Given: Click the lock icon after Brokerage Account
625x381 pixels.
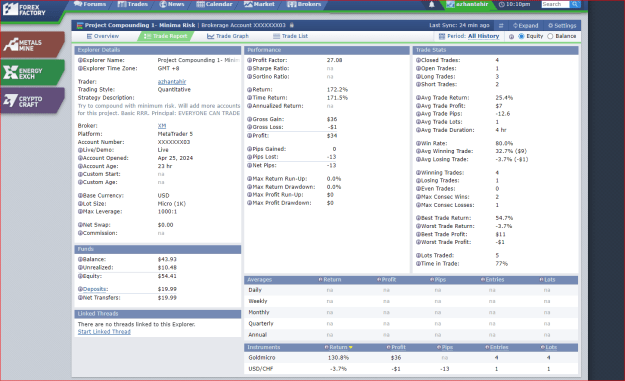Looking at the screenshot, I should (292, 25).
